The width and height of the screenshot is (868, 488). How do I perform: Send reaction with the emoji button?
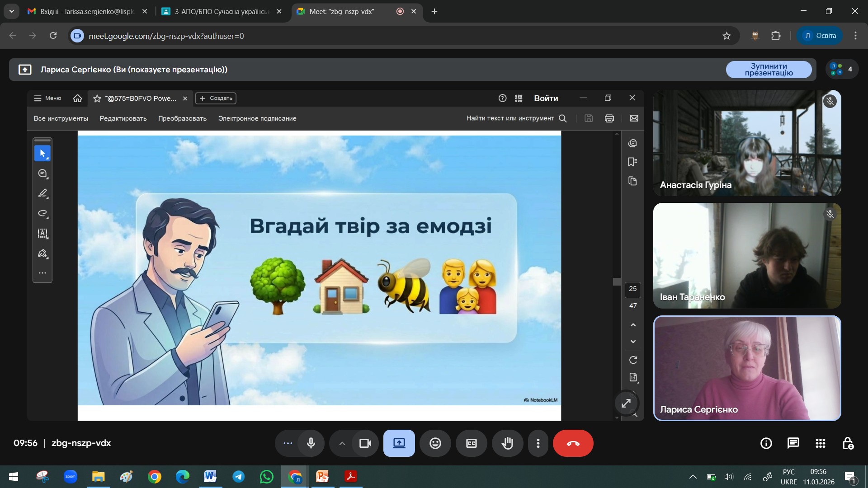[435, 443]
